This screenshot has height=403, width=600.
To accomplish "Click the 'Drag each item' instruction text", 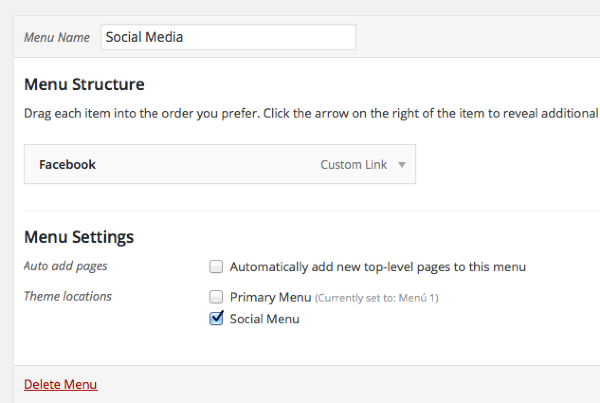I will click(x=300, y=114).
